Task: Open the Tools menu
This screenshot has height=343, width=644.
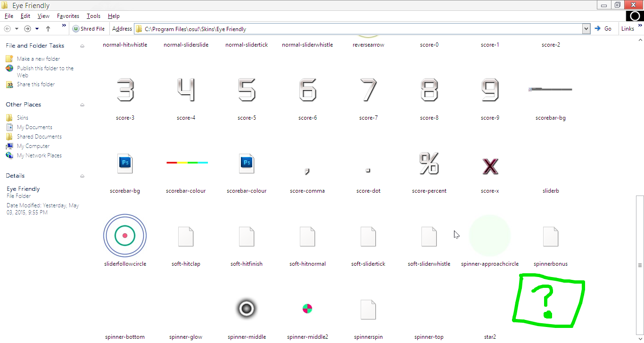Action: [93, 16]
